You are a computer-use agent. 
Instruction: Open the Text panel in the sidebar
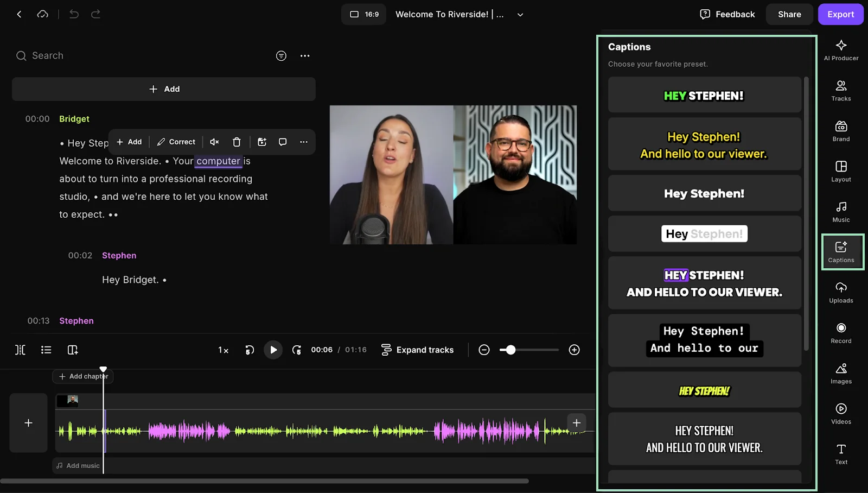coord(840,453)
